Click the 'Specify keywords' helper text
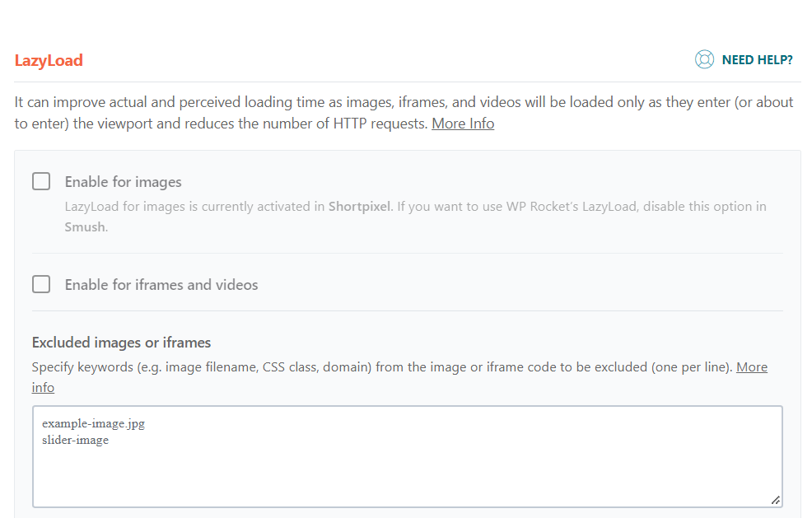The image size is (812, 518). click(x=399, y=377)
